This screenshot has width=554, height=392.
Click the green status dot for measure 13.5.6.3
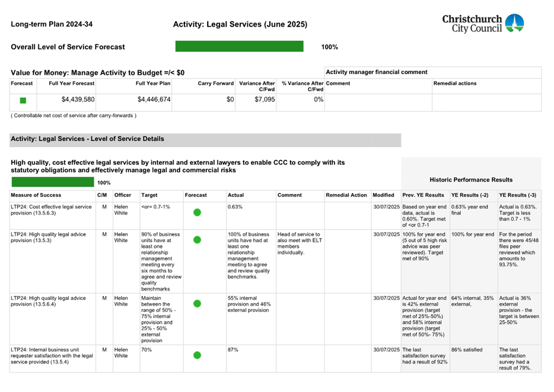click(x=196, y=212)
